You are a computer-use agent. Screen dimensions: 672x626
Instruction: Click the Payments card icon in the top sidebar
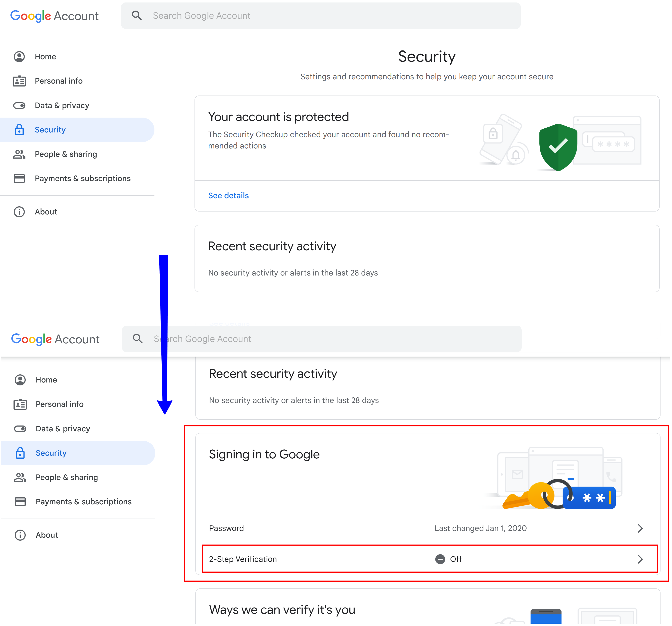tap(19, 178)
